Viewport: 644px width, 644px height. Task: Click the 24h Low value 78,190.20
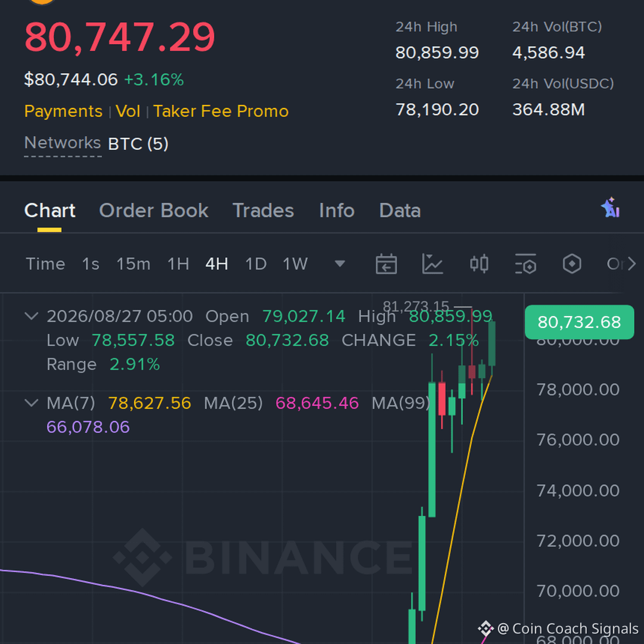tap(437, 110)
